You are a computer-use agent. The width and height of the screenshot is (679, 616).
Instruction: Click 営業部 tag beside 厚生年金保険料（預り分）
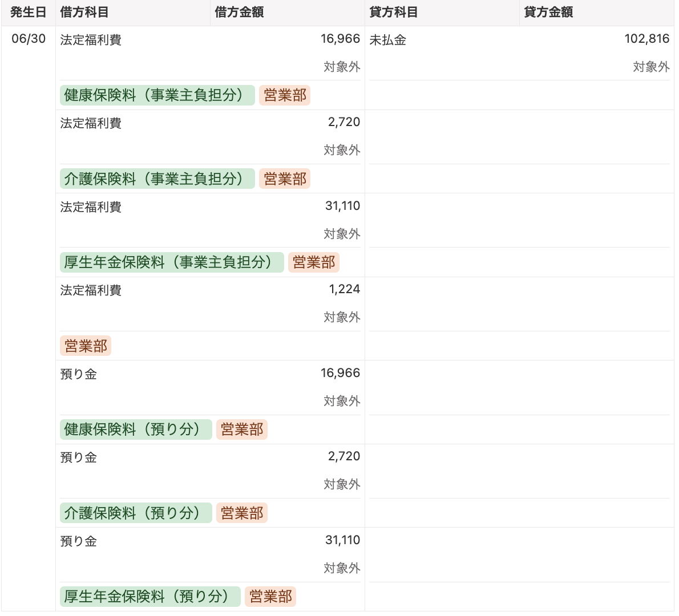click(x=270, y=597)
